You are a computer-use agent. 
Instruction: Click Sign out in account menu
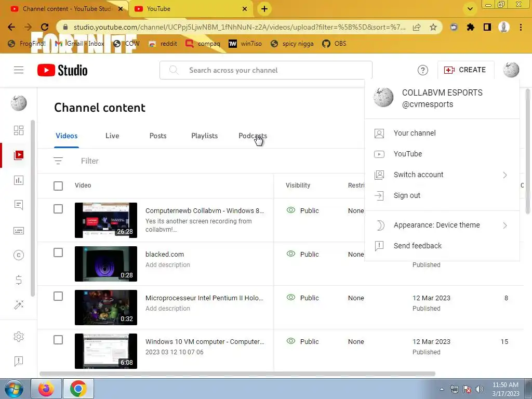click(x=442, y=195)
